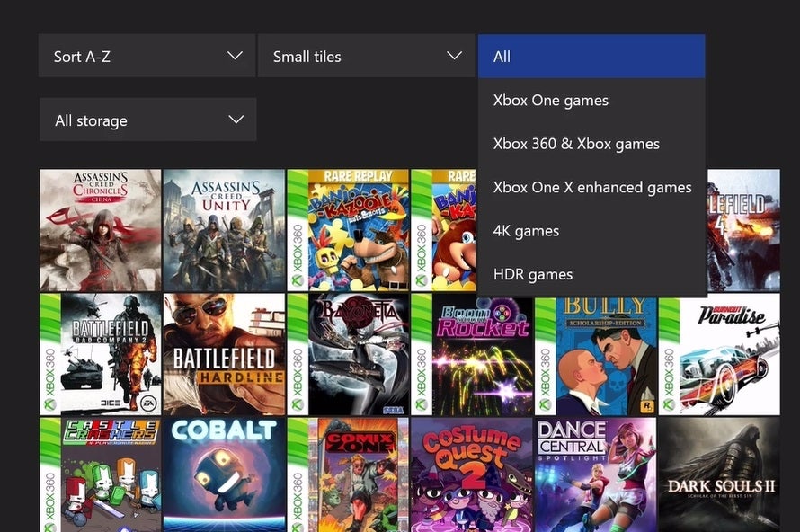Screen dimensions: 800x532
Task: Open the Sort A-Z dropdown
Action: [x=147, y=56]
